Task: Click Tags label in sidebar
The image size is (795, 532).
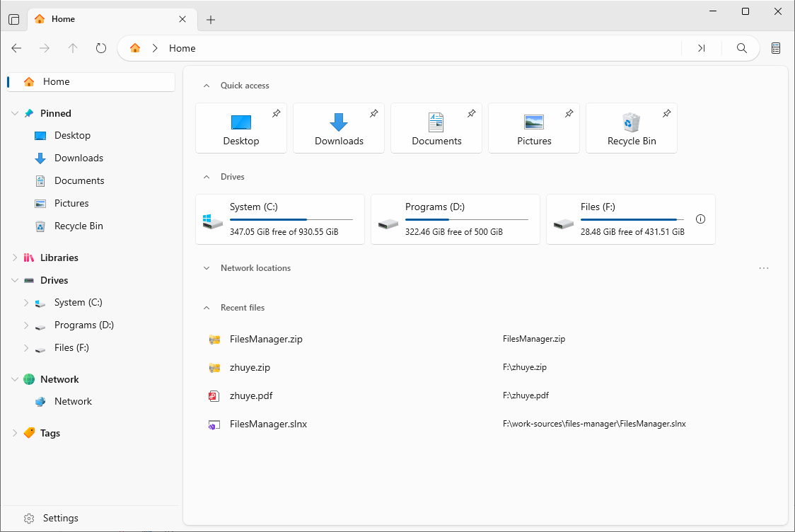Action: tap(50, 433)
